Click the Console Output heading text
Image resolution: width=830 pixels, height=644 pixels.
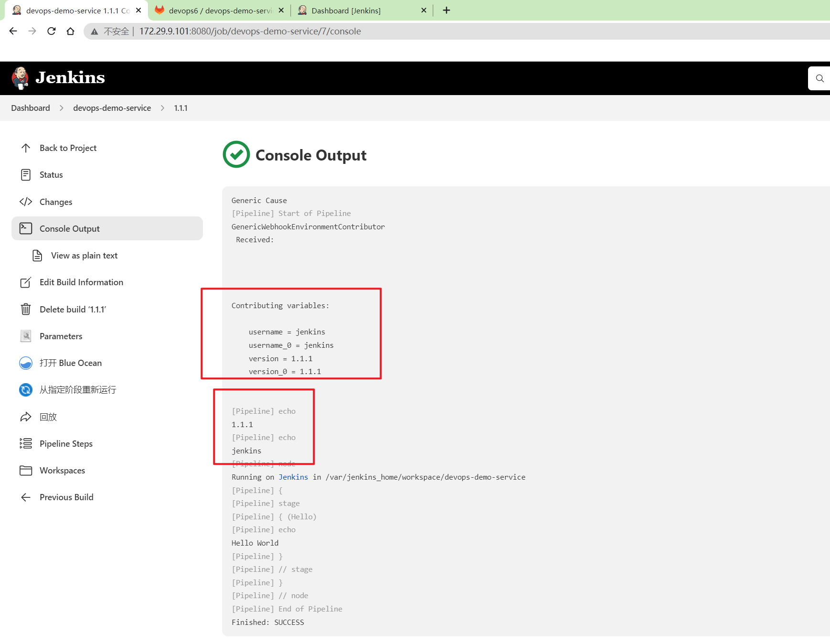coord(311,155)
